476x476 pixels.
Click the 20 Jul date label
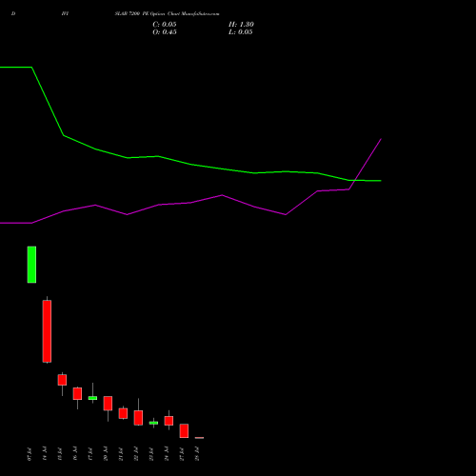pyautogui.click(x=106, y=454)
